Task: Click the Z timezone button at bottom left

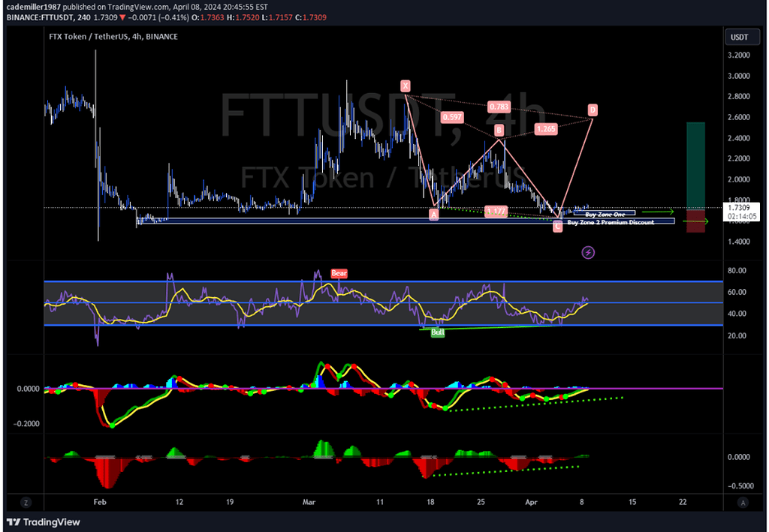Action: coord(26,502)
